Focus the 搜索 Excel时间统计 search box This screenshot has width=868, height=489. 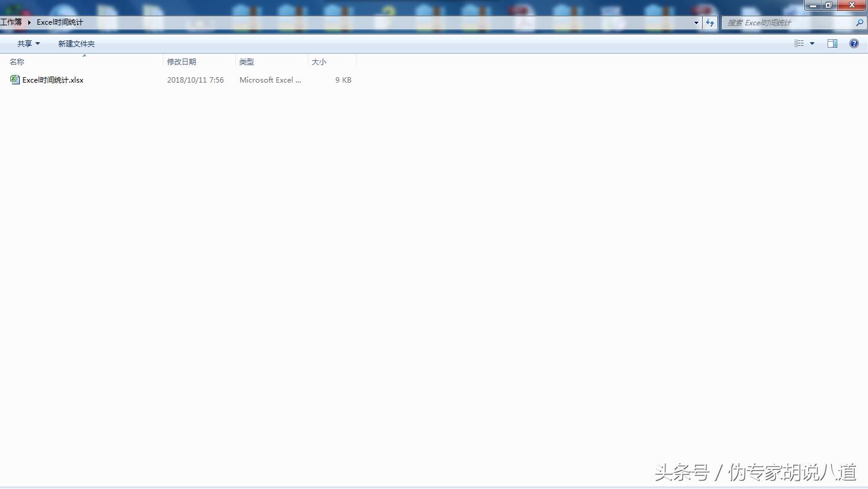(784, 23)
